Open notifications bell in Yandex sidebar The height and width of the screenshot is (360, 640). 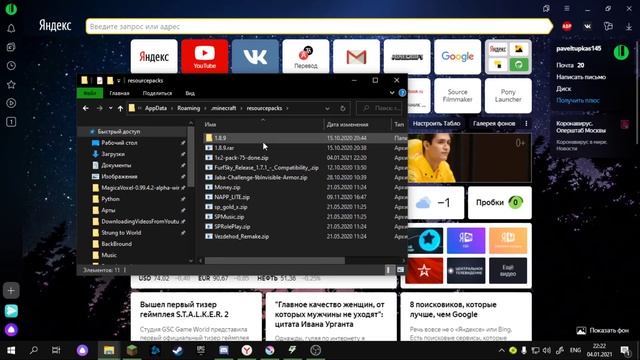pos(11,28)
